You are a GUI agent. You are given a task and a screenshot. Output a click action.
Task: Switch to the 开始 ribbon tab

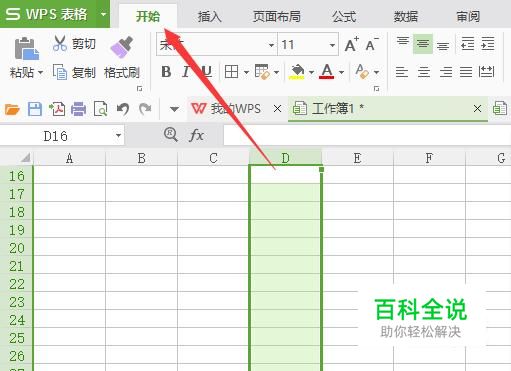click(148, 16)
